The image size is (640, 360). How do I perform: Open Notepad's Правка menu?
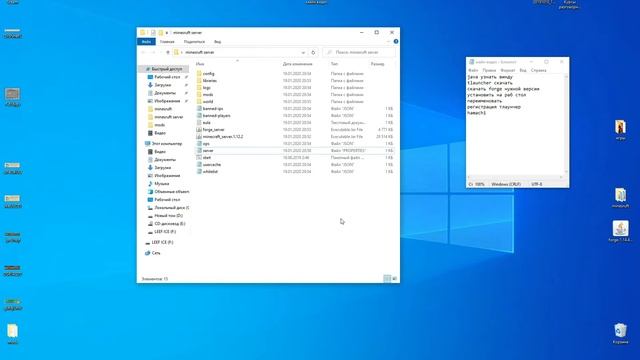click(489, 70)
